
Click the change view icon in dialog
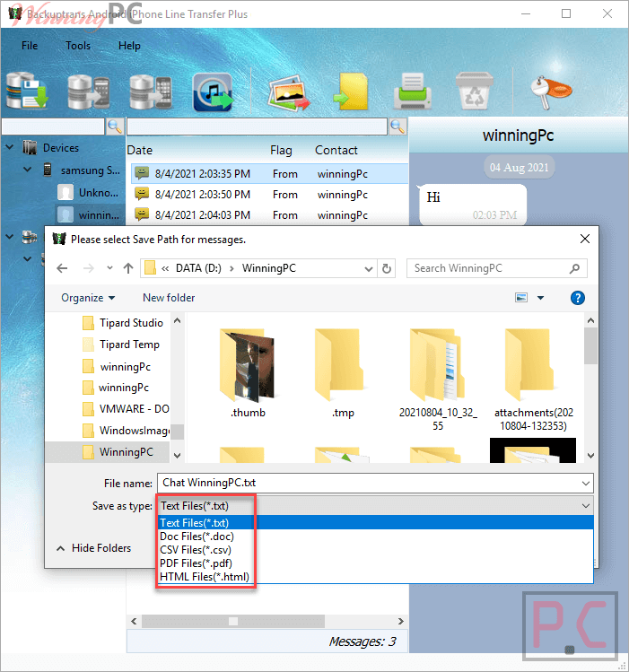pyautogui.click(x=521, y=298)
